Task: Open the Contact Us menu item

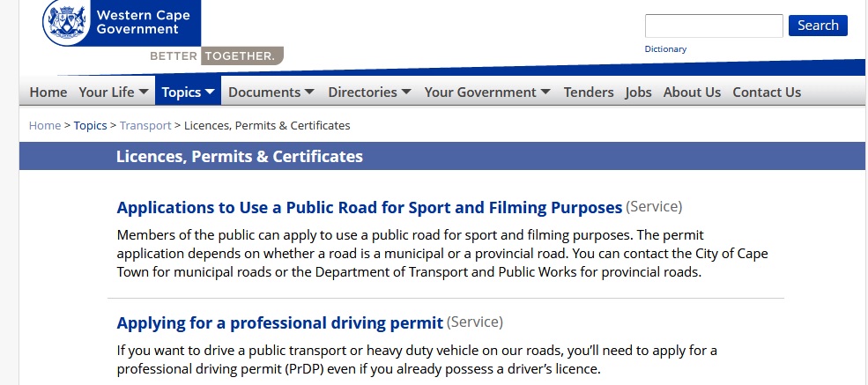Action: [x=767, y=92]
